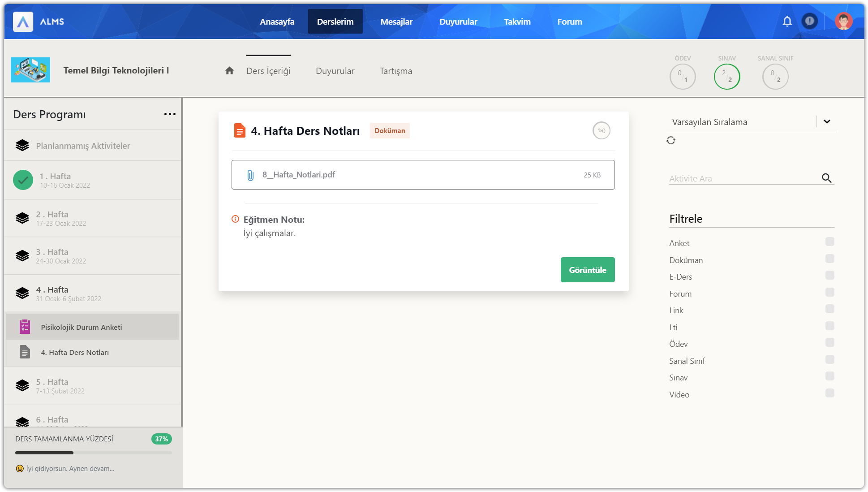The width and height of the screenshot is (868, 492).
Task: Click the notification bell icon
Action: tap(787, 21)
